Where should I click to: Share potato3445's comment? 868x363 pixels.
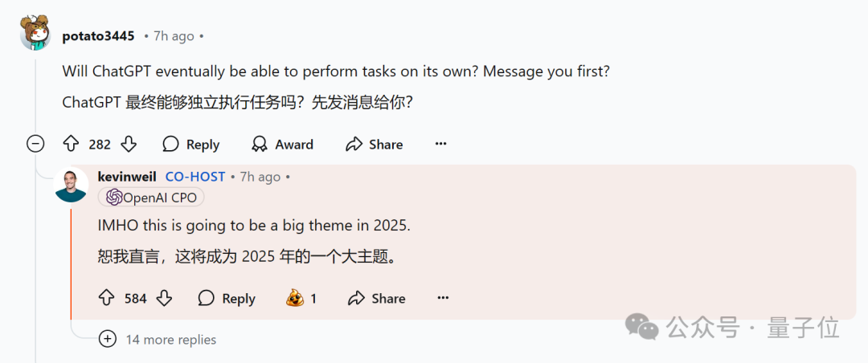[374, 145]
